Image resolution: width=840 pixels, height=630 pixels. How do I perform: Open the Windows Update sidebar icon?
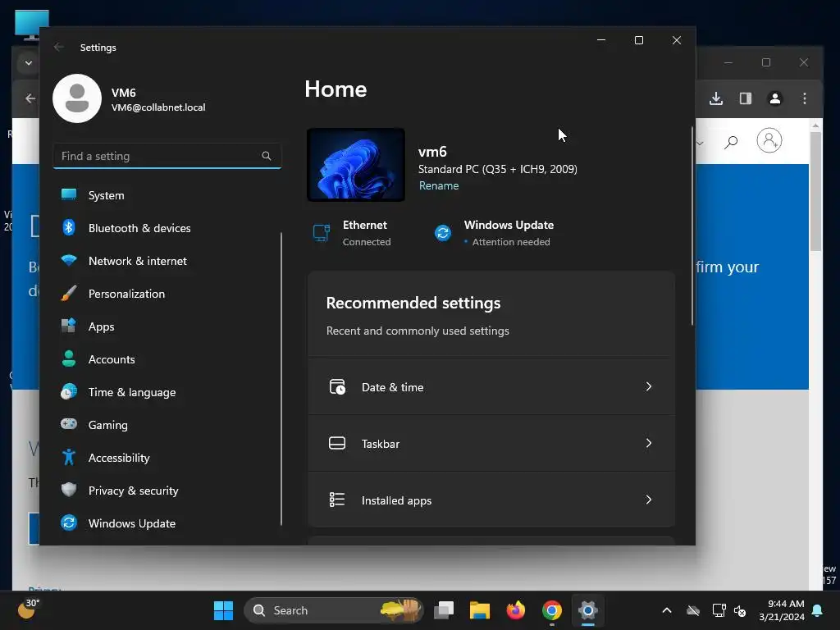pos(69,523)
